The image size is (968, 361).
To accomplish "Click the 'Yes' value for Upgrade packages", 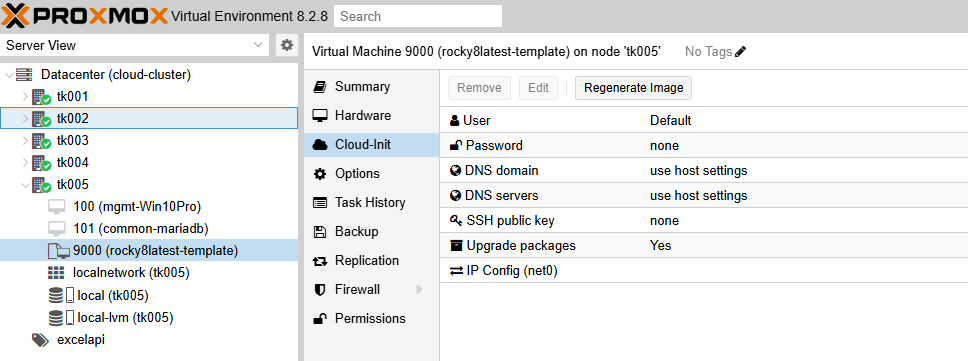I will tap(661, 246).
